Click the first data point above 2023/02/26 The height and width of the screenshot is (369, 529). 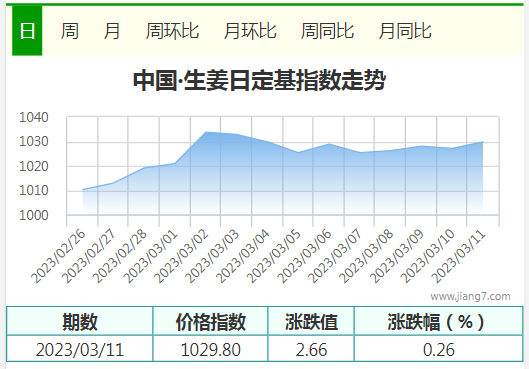coord(83,190)
